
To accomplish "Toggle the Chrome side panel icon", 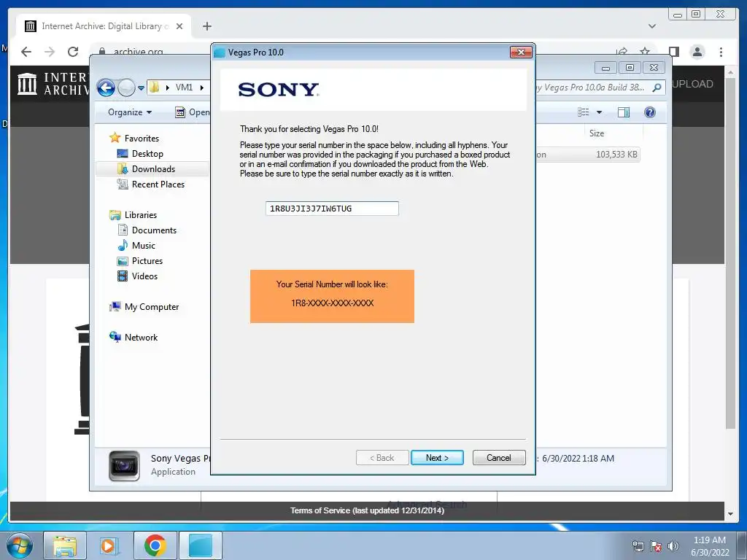I will pyautogui.click(x=673, y=52).
